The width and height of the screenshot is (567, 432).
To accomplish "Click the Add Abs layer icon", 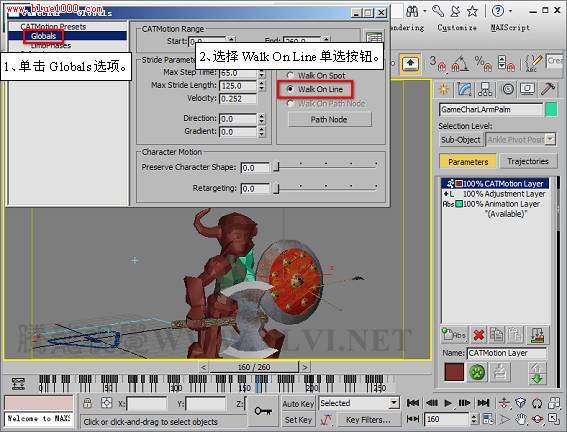I will [454, 335].
